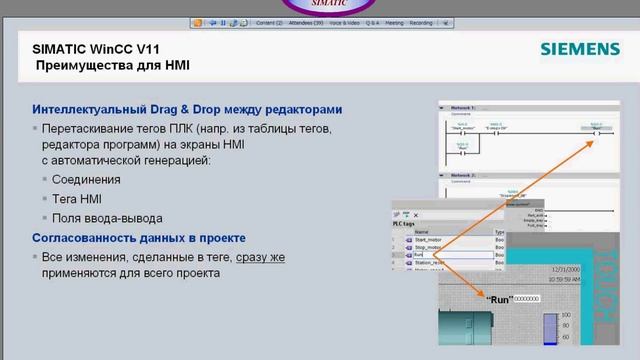
Task: Click the bullet text "Тега HMI"
Action: coord(77,199)
